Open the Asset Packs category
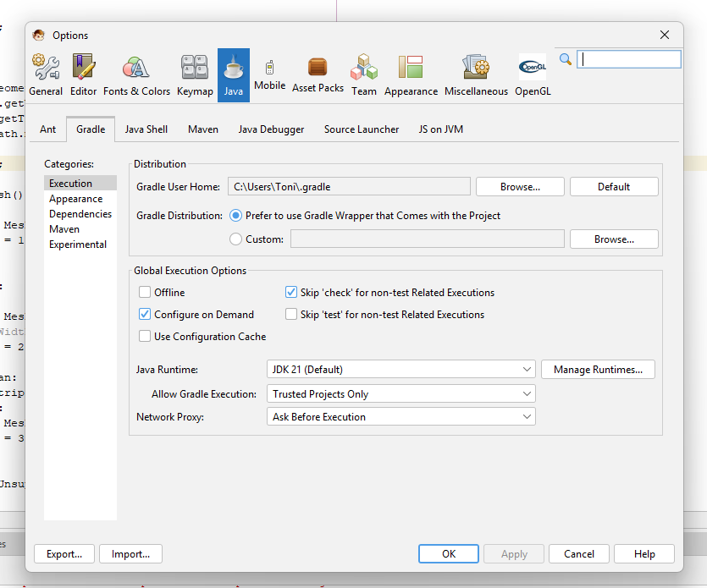The width and height of the screenshot is (707, 588). pos(318,75)
